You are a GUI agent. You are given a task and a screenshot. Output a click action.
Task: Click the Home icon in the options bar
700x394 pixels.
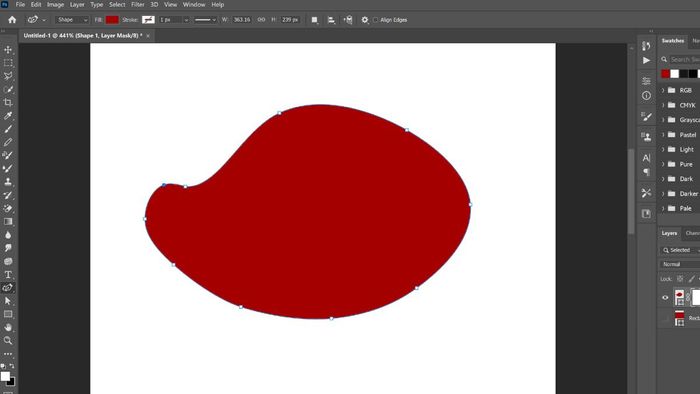click(x=12, y=20)
